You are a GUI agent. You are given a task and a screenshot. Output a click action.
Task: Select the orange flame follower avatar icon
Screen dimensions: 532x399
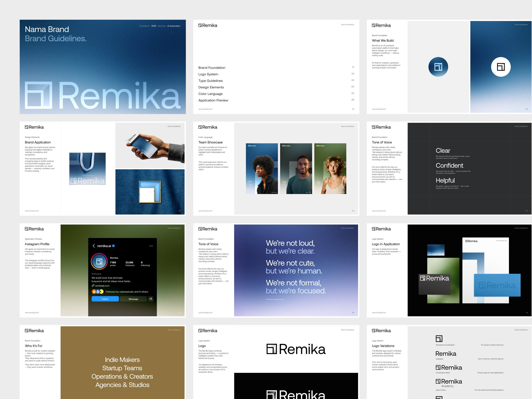click(x=94, y=291)
